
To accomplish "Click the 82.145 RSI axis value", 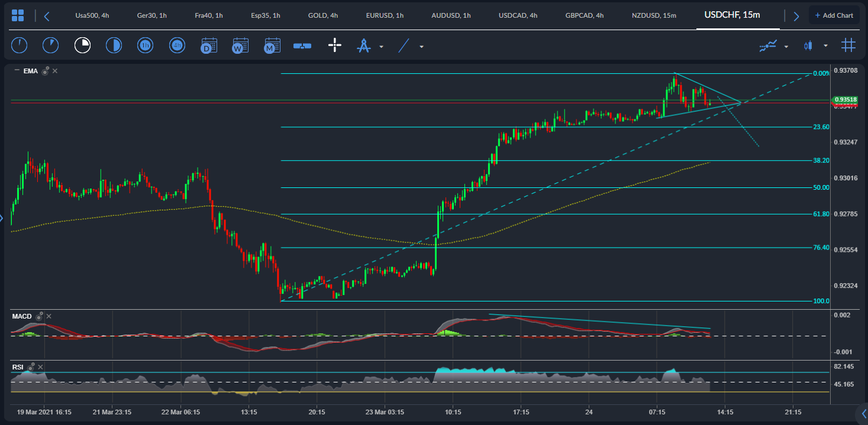I will (x=844, y=366).
